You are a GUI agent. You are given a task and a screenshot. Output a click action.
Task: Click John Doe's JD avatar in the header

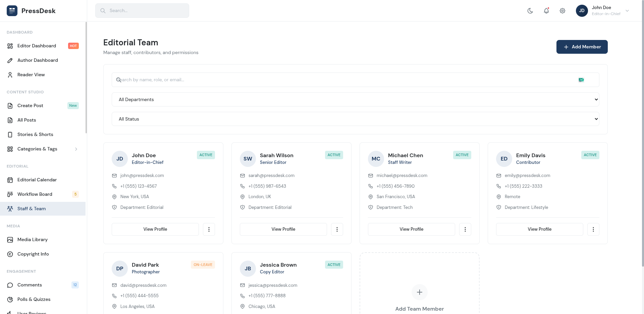[x=582, y=11]
